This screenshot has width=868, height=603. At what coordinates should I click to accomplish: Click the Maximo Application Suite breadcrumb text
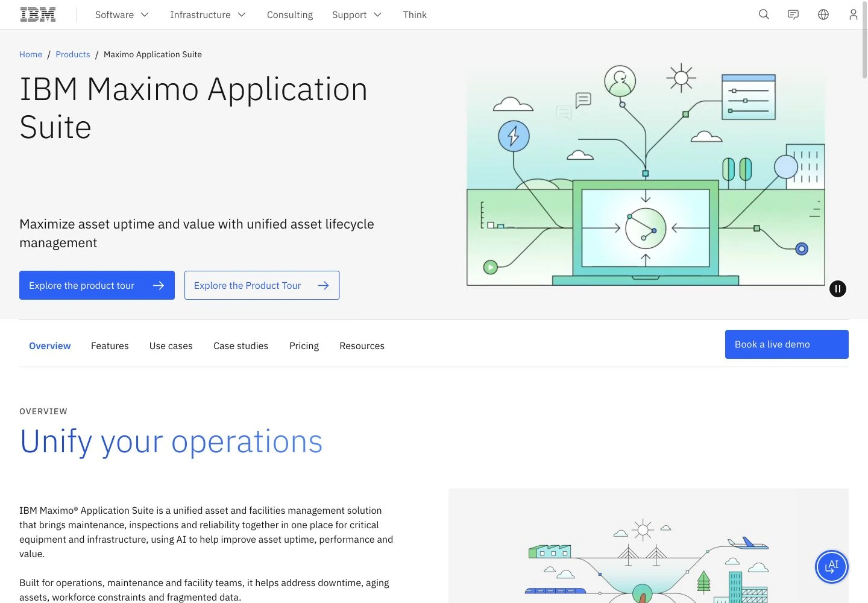[153, 54]
